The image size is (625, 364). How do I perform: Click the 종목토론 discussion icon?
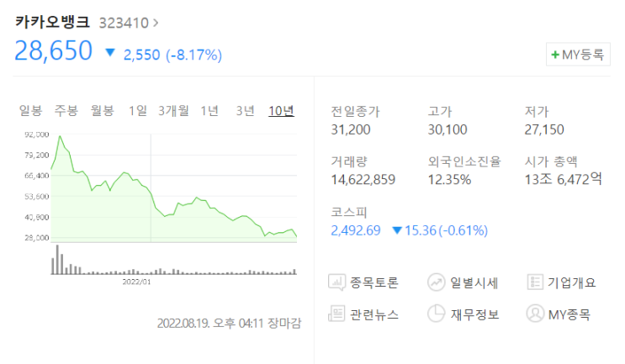(x=336, y=282)
